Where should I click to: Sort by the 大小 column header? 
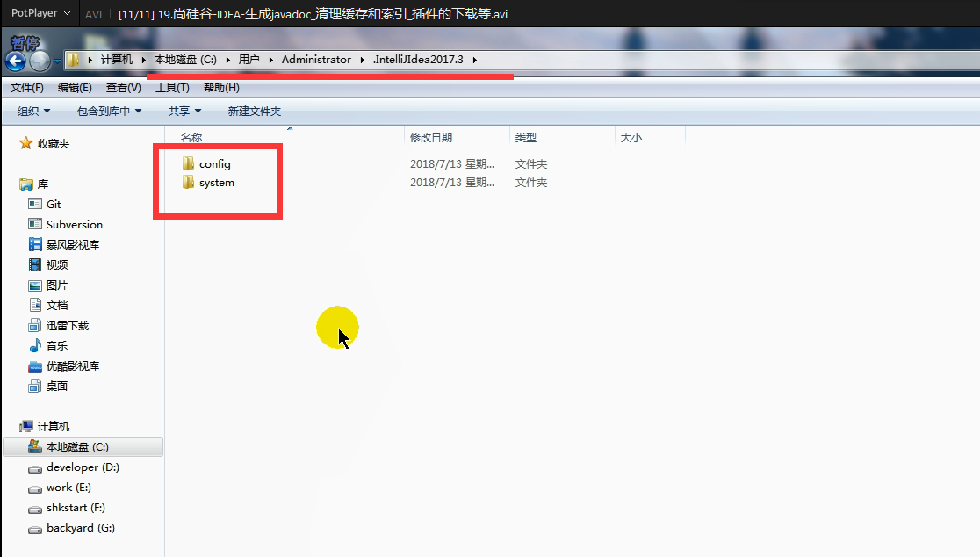pyautogui.click(x=631, y=138)
